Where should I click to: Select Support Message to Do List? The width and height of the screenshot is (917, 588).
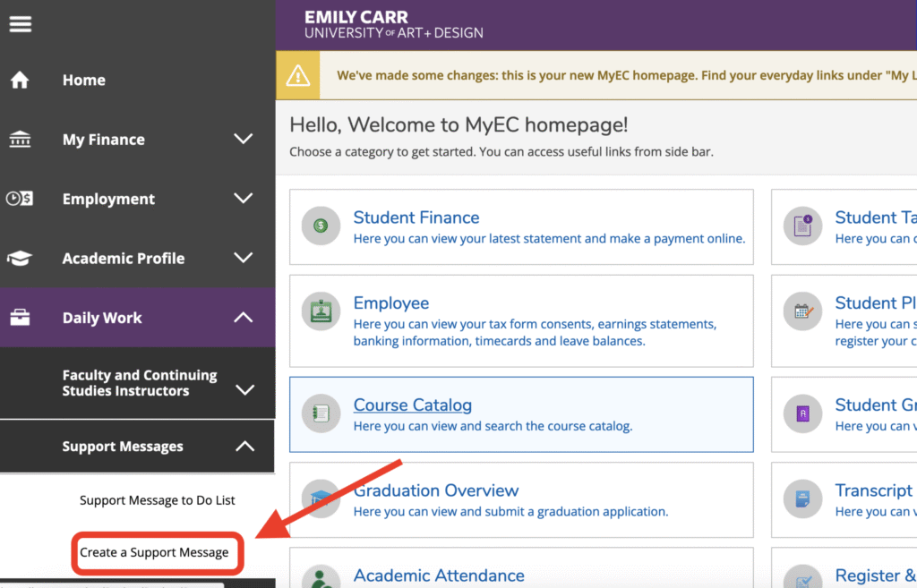[x=158, y=500]
